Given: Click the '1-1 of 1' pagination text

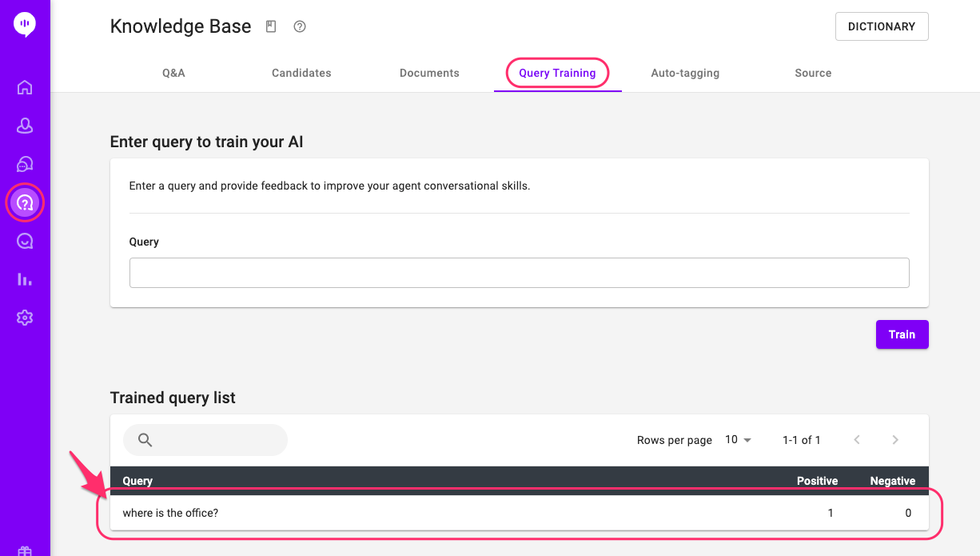Looking at the screenshot, I should pyautogui.click(x=802, y=440).
